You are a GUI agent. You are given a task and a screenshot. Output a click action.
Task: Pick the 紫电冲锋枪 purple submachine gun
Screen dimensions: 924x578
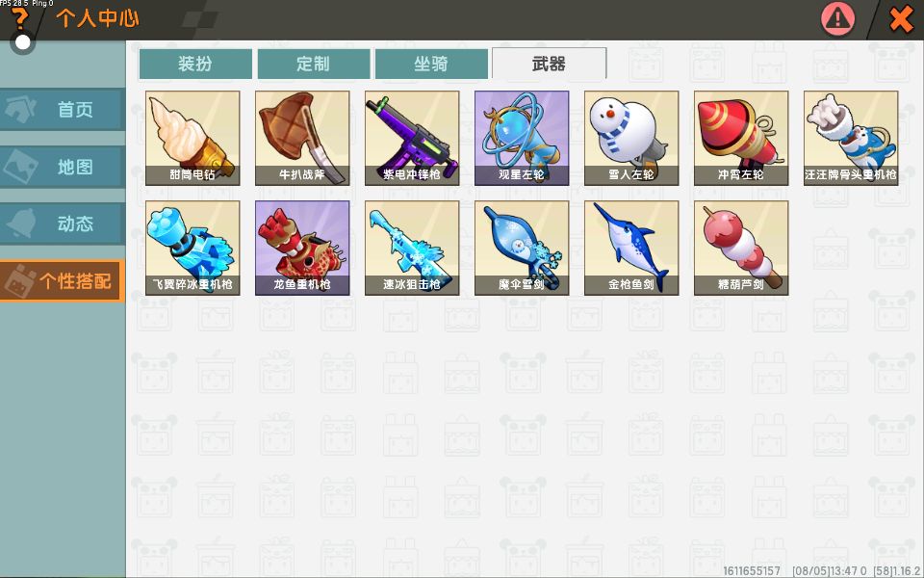tap(412, 138)
